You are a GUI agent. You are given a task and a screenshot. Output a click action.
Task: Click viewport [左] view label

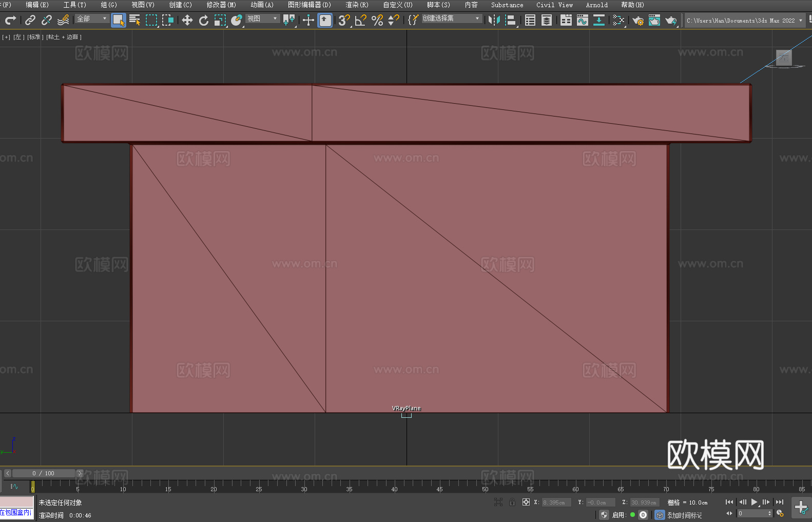[19, 37]
